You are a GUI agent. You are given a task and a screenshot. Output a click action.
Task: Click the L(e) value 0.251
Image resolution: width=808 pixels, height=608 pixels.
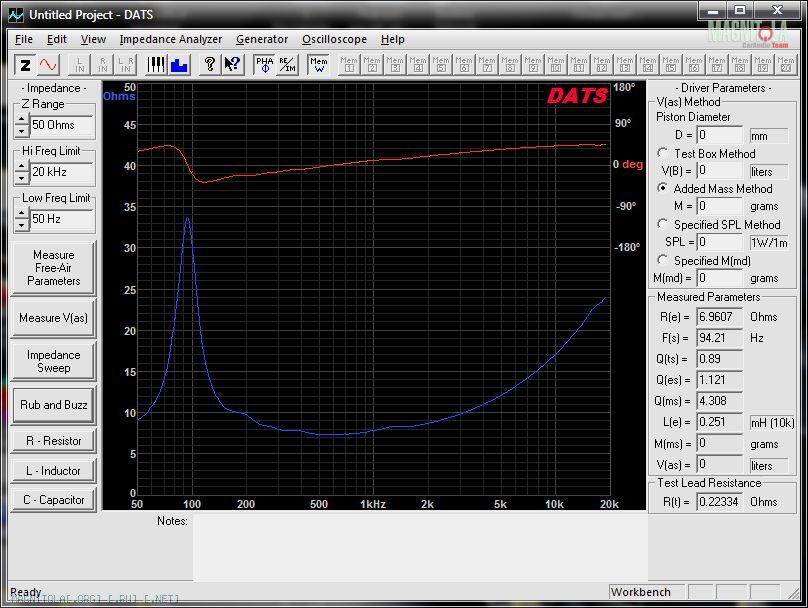tap(719, 422)
